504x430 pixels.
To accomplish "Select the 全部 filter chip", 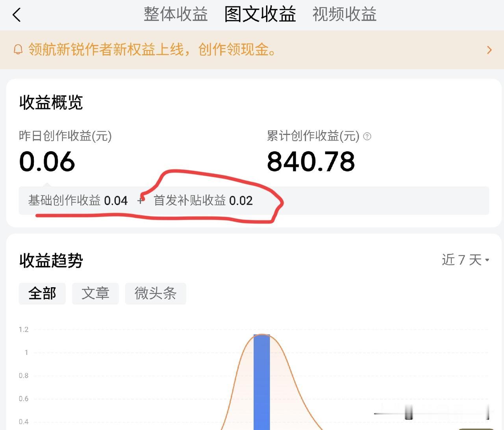I will [x=42, y=293].
